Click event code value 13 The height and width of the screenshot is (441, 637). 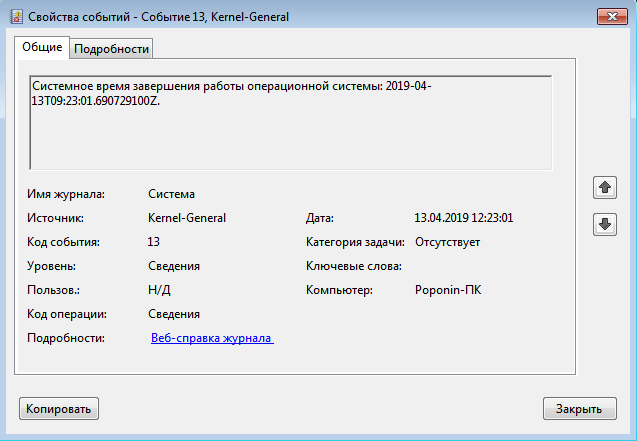154,242
